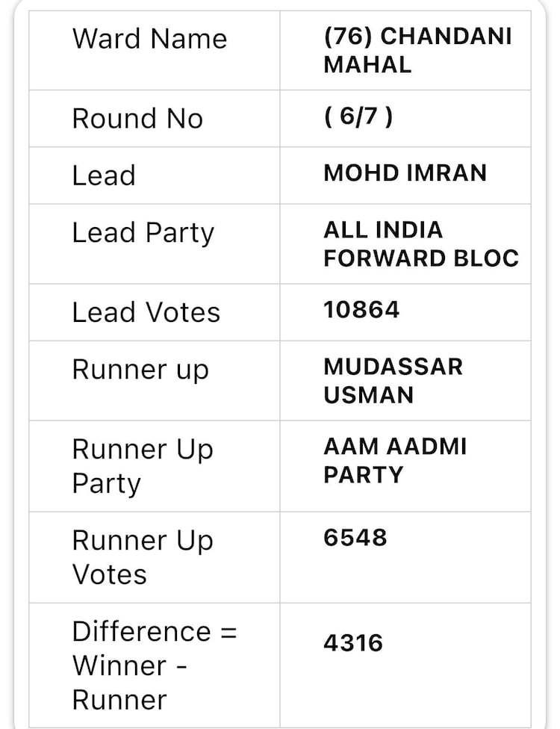
Task: Click the Runner Up Votes label
Action: pos(142,557)
